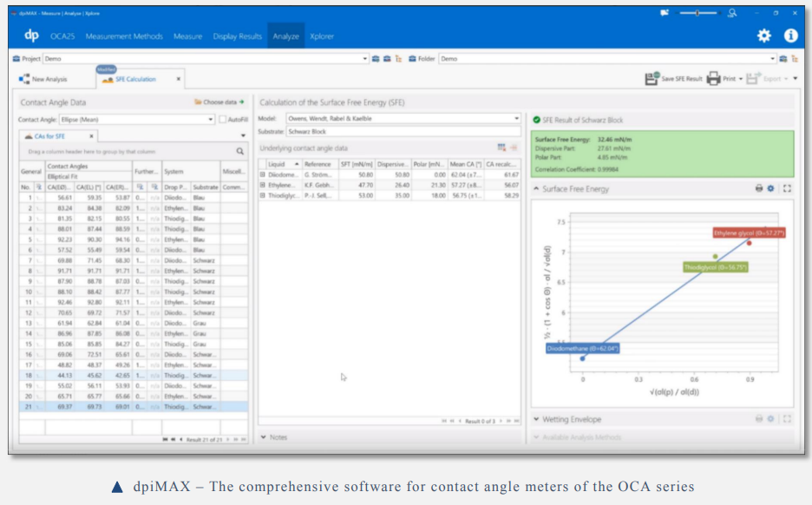Open the OCA25 menu
This screenshot has width=812, height=505.
[x=62, y=36]
